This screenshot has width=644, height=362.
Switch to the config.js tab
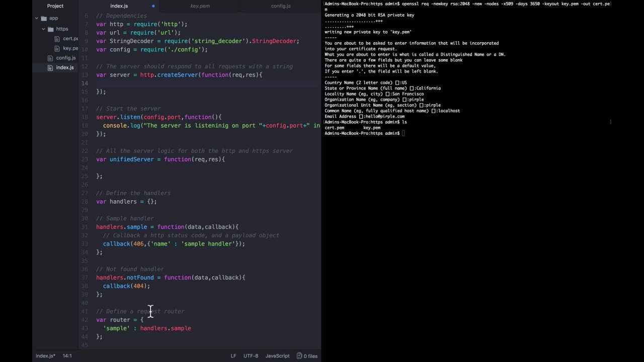click(x=281, y=6)
